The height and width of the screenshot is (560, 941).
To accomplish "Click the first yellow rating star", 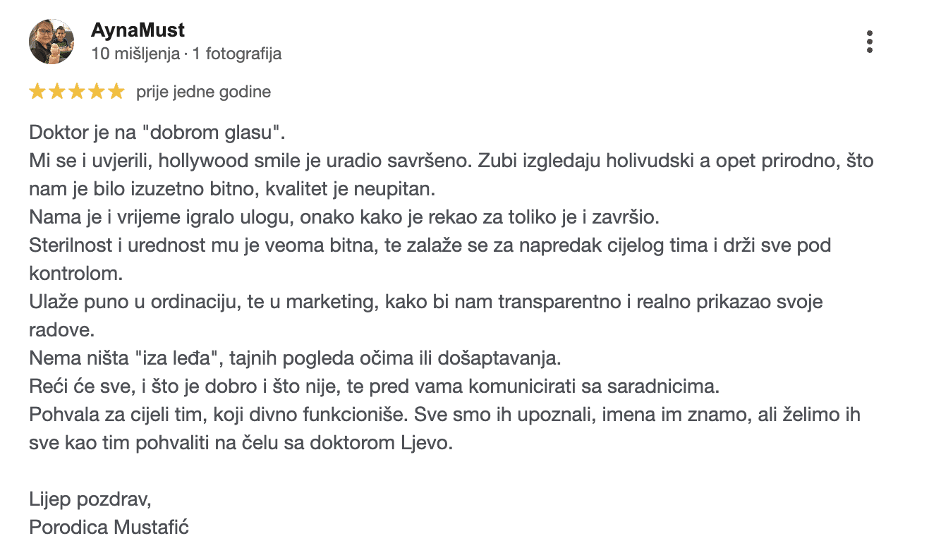I will tap(37, 92).
